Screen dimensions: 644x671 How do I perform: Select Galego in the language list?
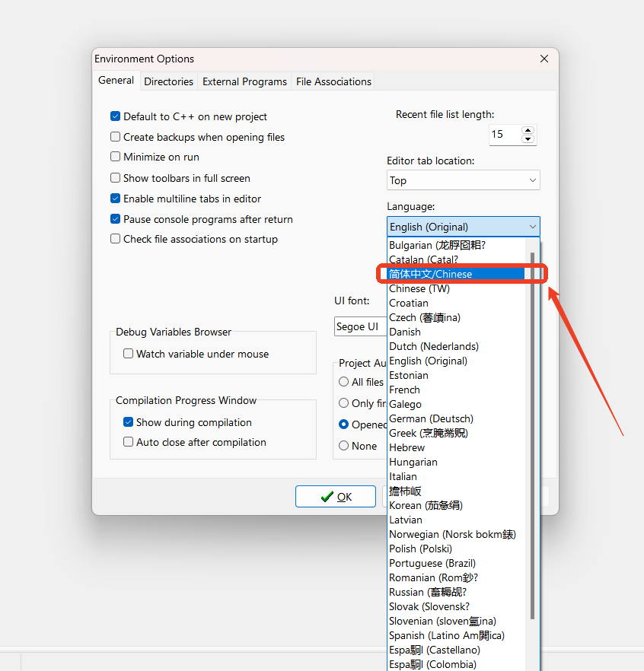(x=456, y=405)
